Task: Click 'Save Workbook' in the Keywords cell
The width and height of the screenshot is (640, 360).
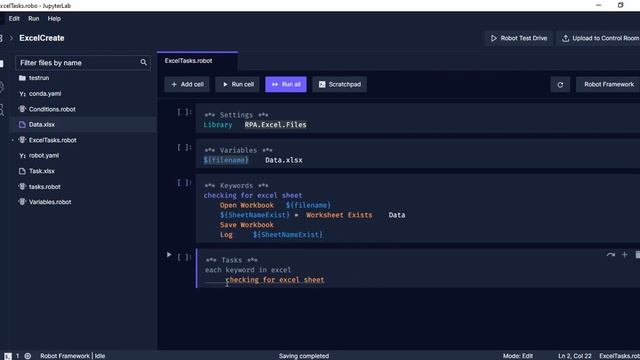Action: 247,225
